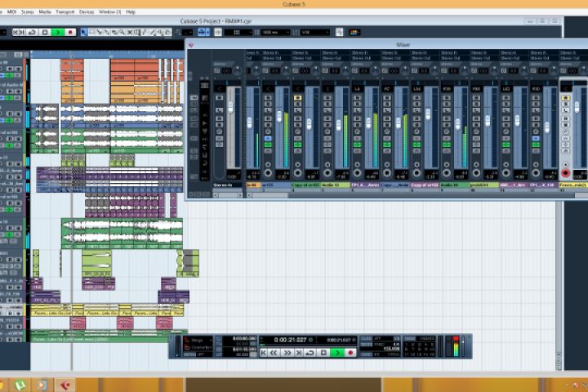Go to project start in Transport panel
The height and width of the screenshot is (392, 588).
[x=264, y=353]
